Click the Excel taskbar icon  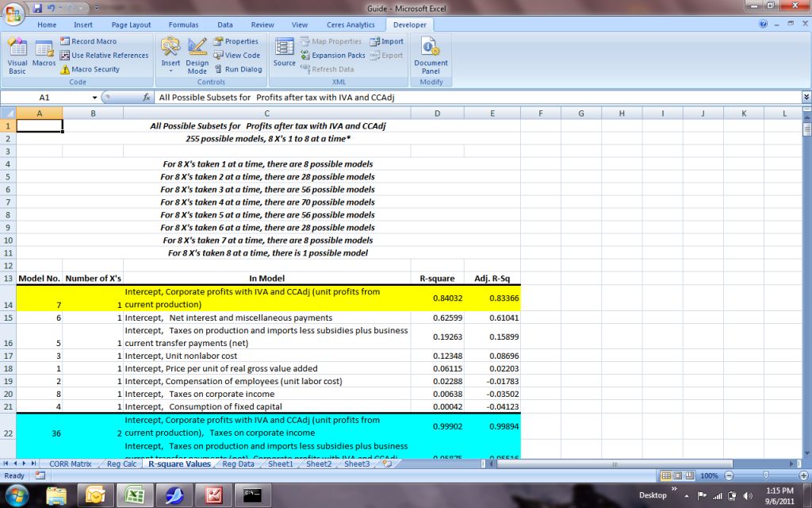[x=135, y=495]
